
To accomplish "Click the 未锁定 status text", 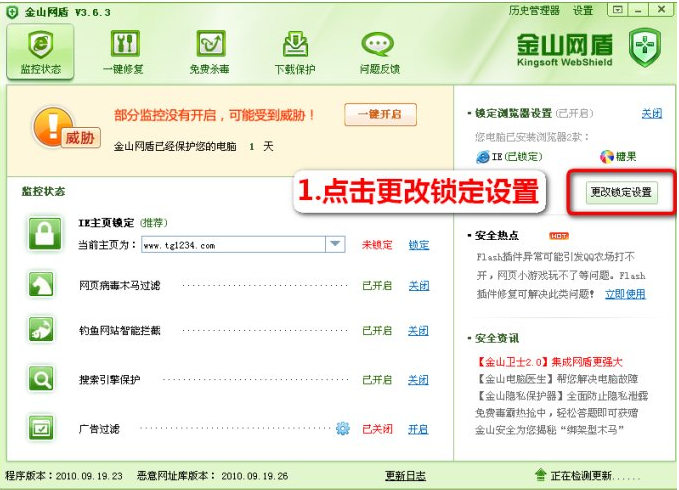I will tap(377, 245).
